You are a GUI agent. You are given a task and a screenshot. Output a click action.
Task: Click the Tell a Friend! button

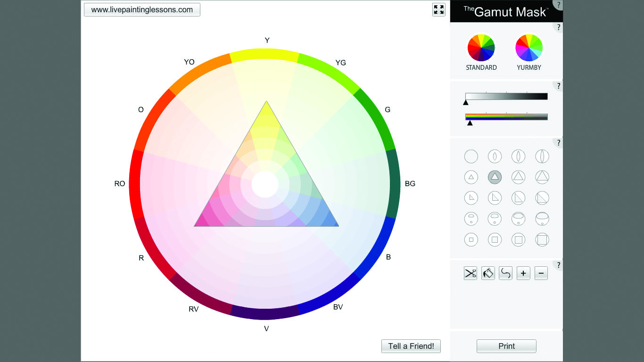coord(411,346)
